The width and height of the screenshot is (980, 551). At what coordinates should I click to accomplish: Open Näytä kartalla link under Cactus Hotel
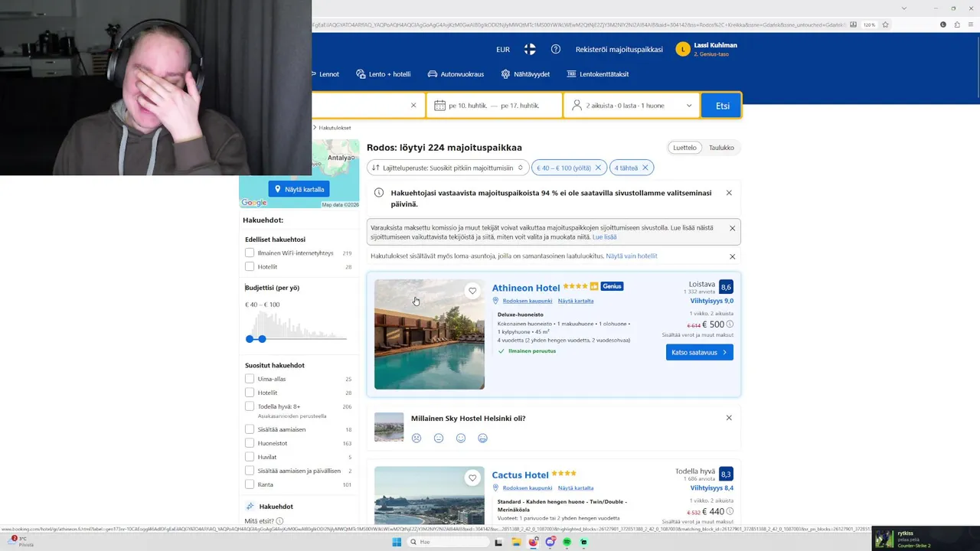(x=576, y=487)
